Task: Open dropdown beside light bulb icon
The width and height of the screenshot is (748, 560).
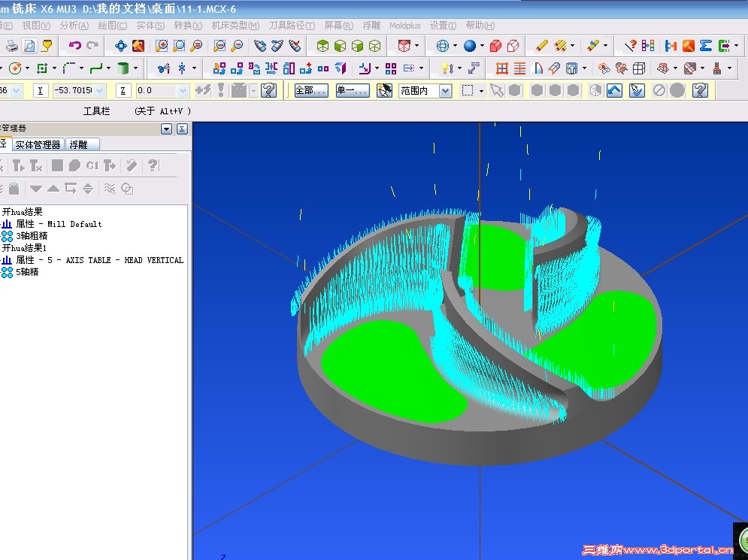Action: (459, 68)
